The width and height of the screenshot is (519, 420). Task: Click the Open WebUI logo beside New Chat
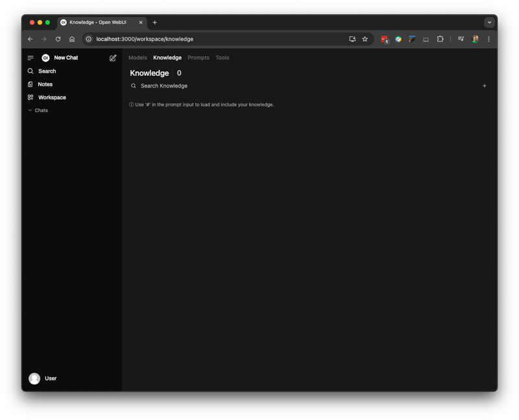(45, 58)
